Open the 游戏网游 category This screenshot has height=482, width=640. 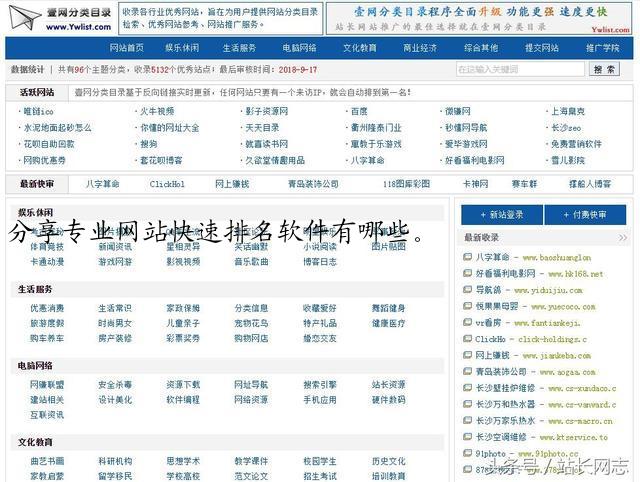115,262
